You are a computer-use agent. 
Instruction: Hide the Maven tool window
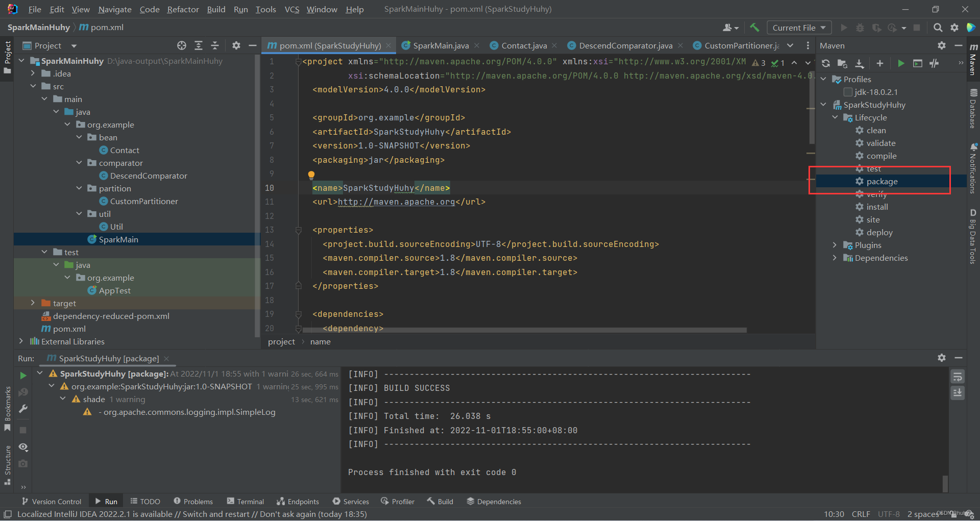click(959, 45)
